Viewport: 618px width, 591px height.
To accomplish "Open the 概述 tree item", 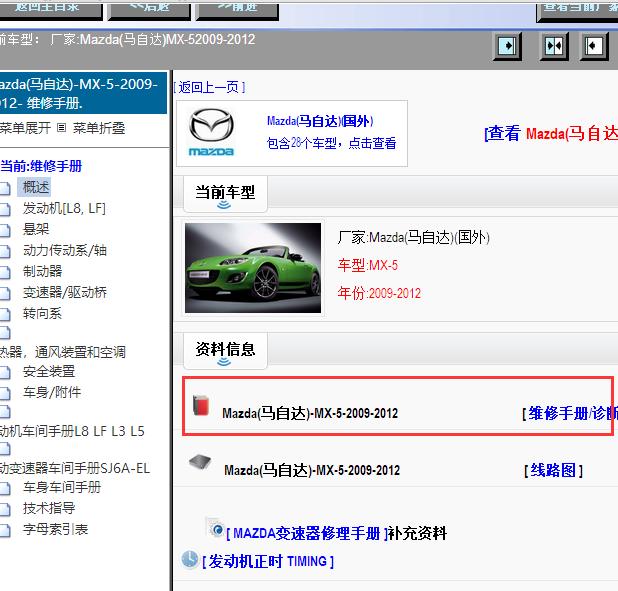I will click(36, 187).
